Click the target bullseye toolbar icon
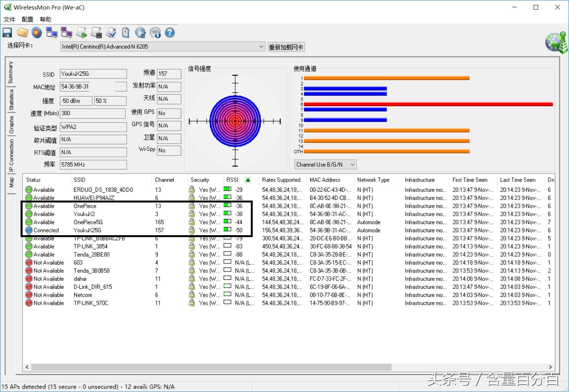 click(x=37, y=33)
